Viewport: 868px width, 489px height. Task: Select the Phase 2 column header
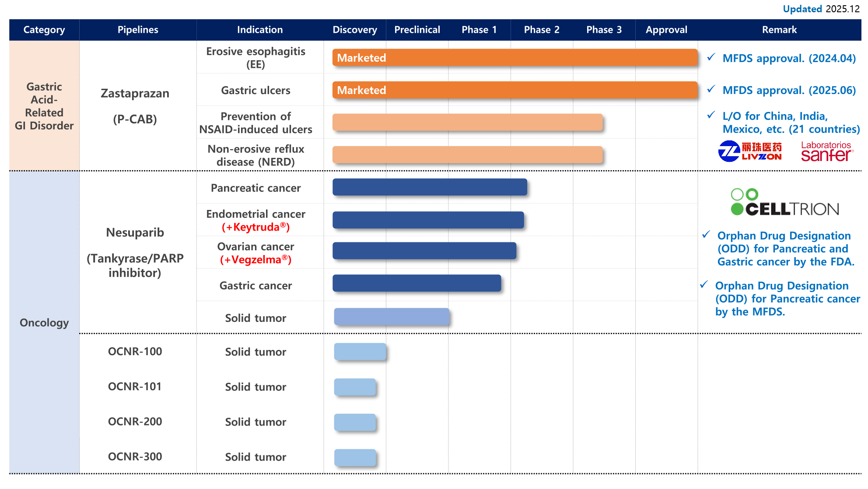pos(542,30)
